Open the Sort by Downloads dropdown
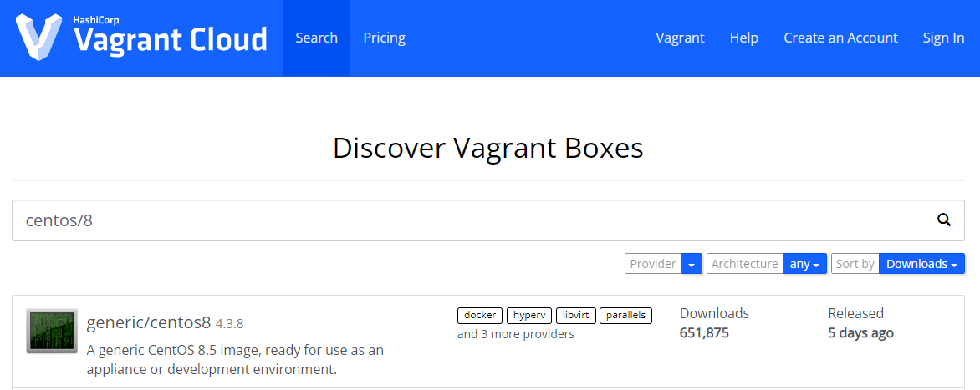 (921, 263)
